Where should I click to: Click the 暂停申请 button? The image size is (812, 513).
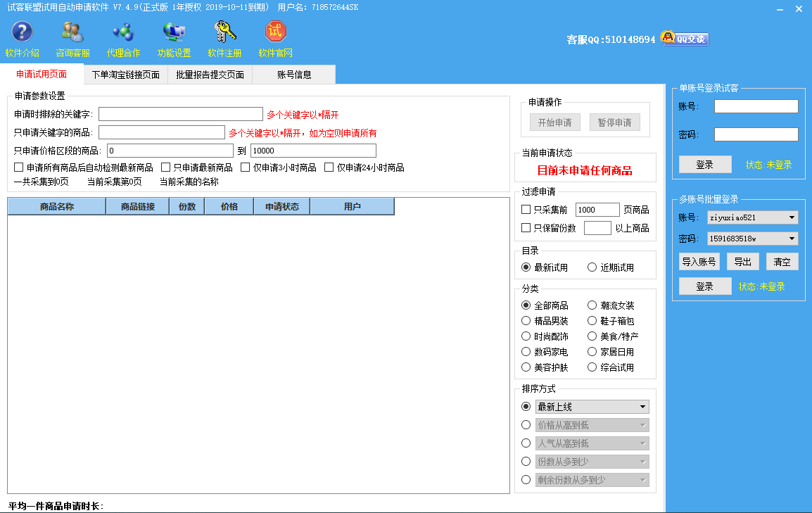615,122
